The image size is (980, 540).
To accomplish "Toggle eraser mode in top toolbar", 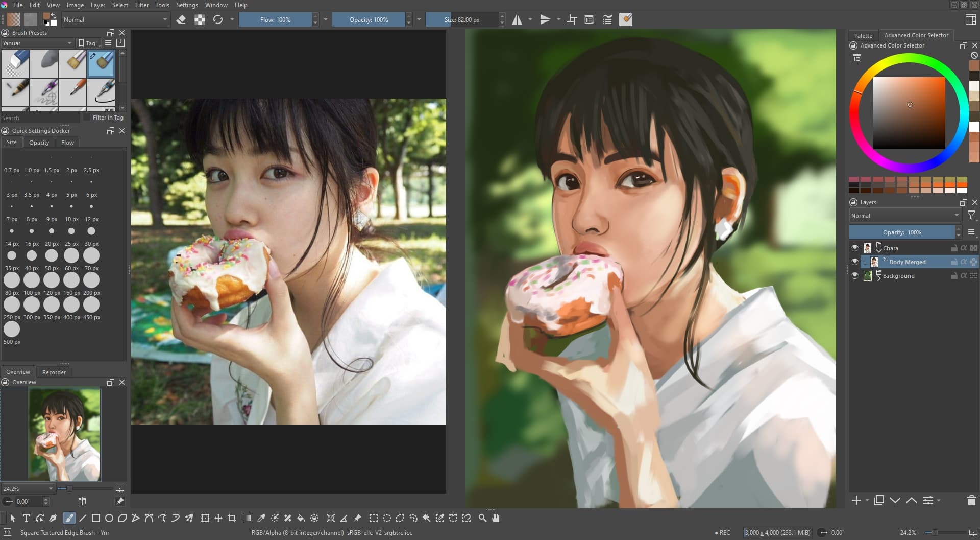I will click(x=181, y=20).
